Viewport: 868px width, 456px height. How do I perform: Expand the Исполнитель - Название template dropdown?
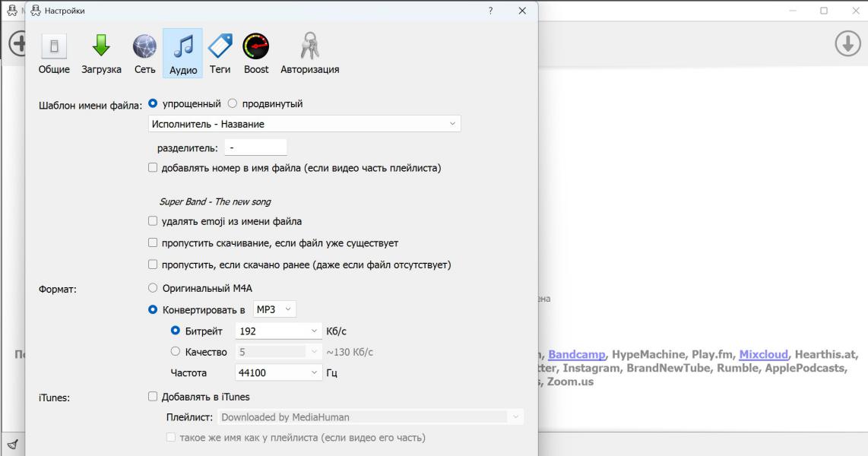[x=304, y=124]
